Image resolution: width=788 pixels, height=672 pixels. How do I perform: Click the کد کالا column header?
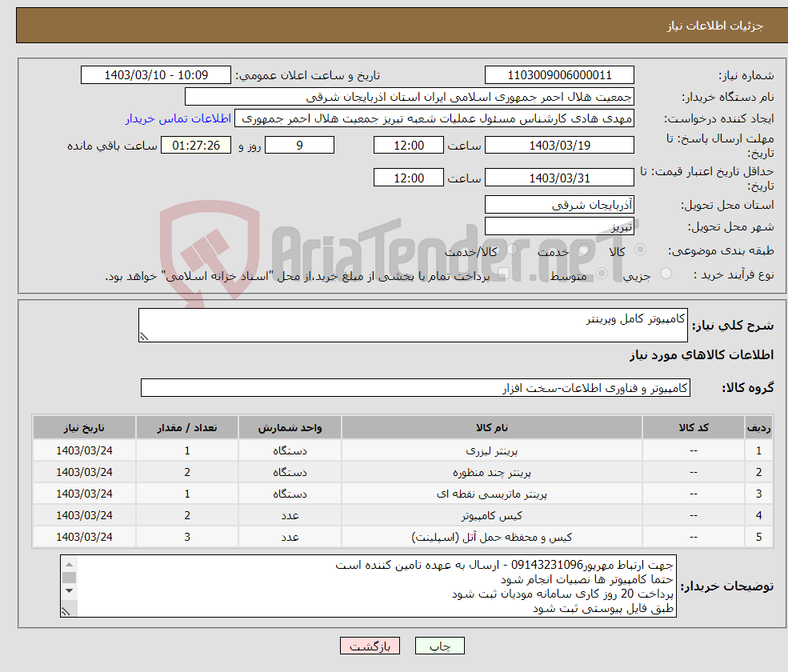click(x=694, y=428)
